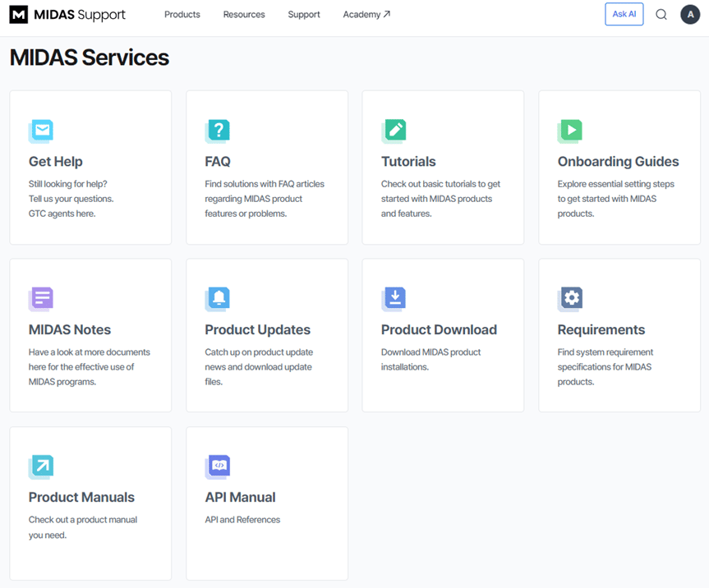Open the Product Download heading link
This screenshot has height=588, width=709.
click(x=439, y=329)
